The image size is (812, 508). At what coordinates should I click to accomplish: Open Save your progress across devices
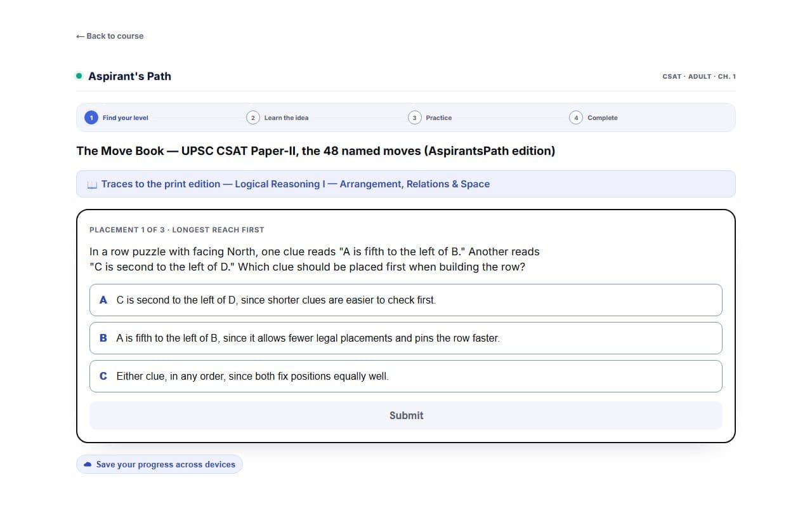click(159, 464)
